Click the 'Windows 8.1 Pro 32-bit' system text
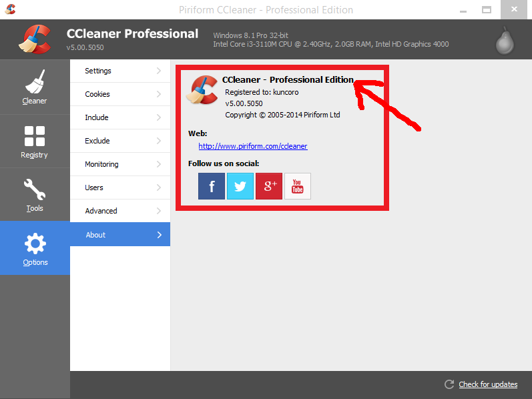 coord(251,35)
